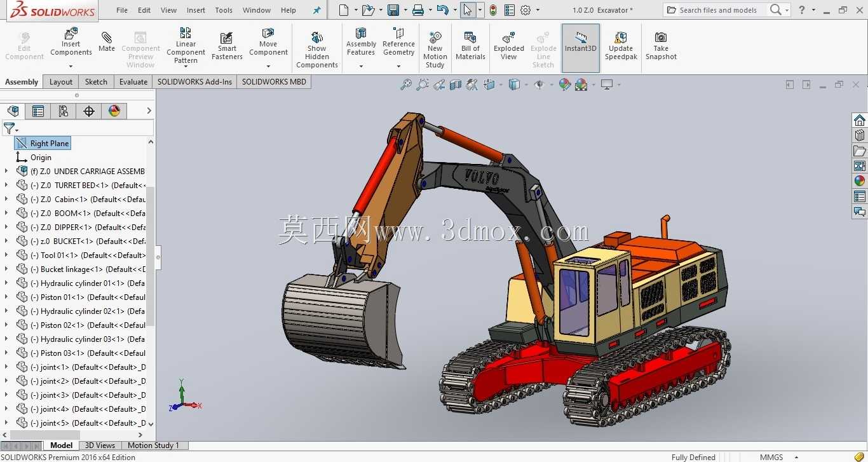Click the Fully Defined status text
Viewport: 868px width, 462px height.
click(x=693, y=457)
